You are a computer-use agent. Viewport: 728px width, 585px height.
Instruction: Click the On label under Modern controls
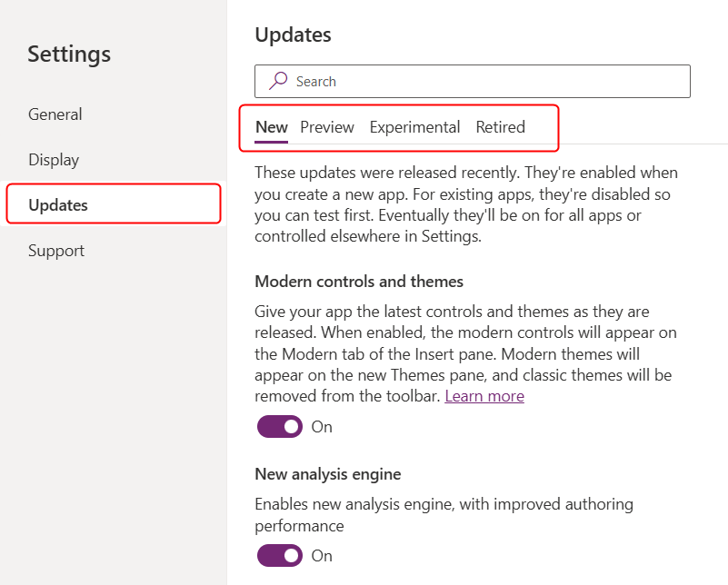[x=322, y=427]
